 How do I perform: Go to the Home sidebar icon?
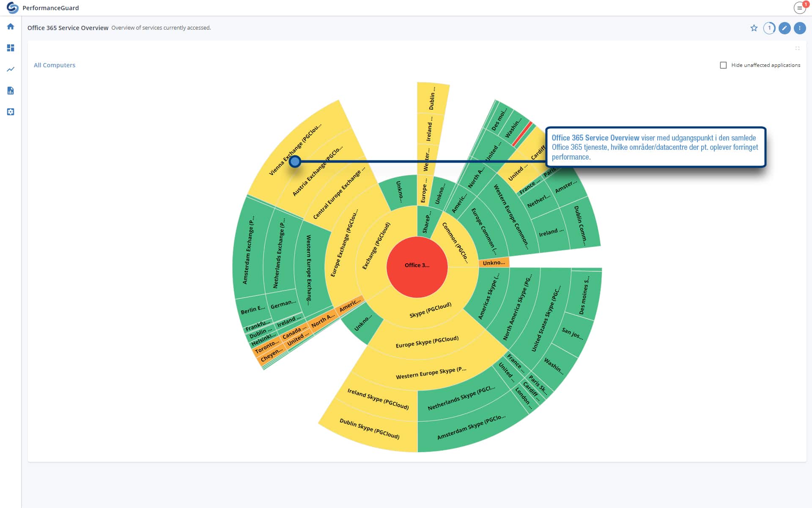pyautogui.click(x=11, y=27)
